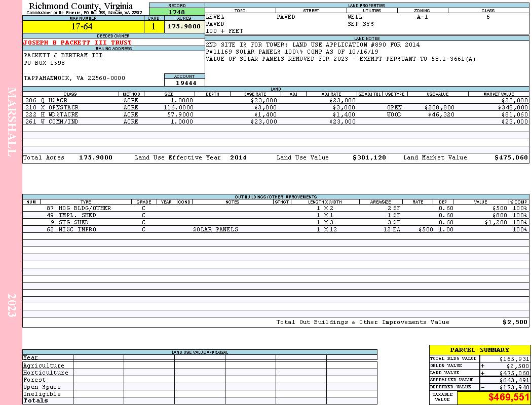Click the WOOD use type cell
This screenshot has width=532, height=405.
[394, 114]
